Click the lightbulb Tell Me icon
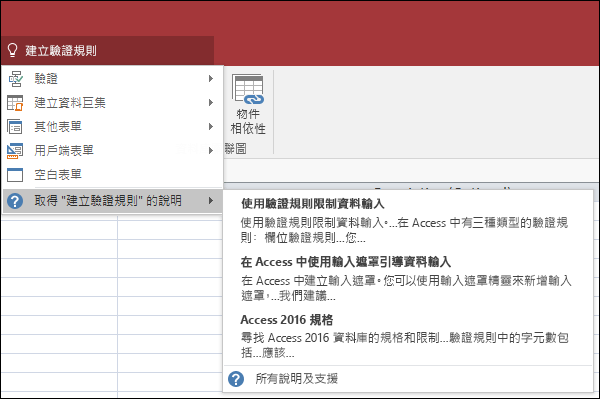The image size is (600, 399). 12,50
